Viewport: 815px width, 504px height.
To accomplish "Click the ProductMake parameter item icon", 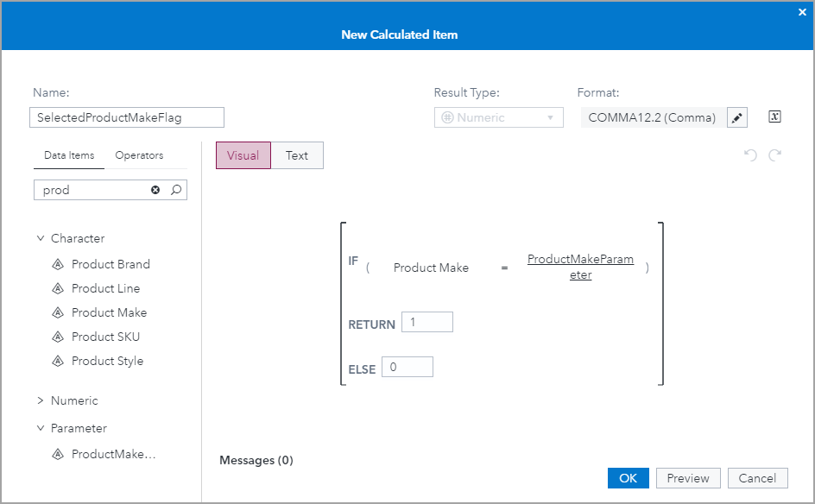I will [59, 454].
